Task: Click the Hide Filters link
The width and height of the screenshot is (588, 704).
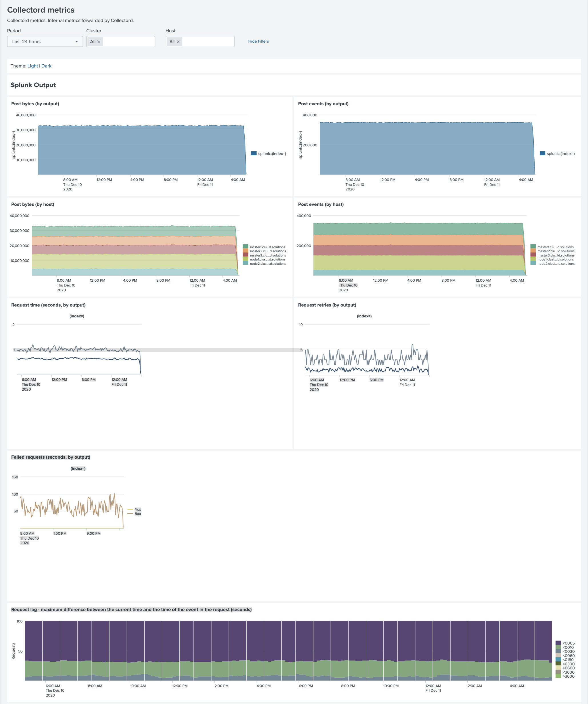Action: (x=258, y=41)
